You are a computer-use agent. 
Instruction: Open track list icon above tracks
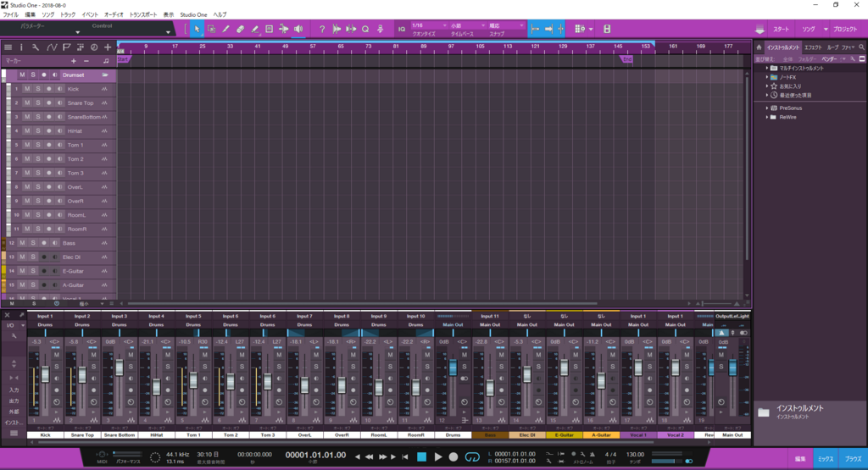[8, 47]
